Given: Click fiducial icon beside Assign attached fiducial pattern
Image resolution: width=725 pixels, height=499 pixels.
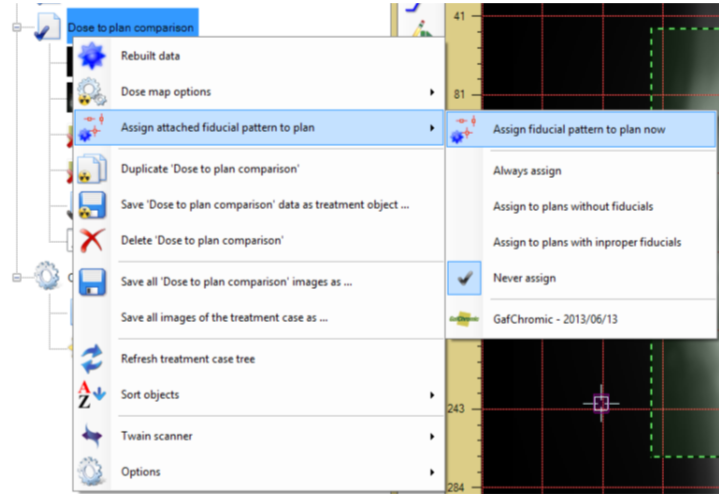Looking at the screenshot, I should (92, 128).
